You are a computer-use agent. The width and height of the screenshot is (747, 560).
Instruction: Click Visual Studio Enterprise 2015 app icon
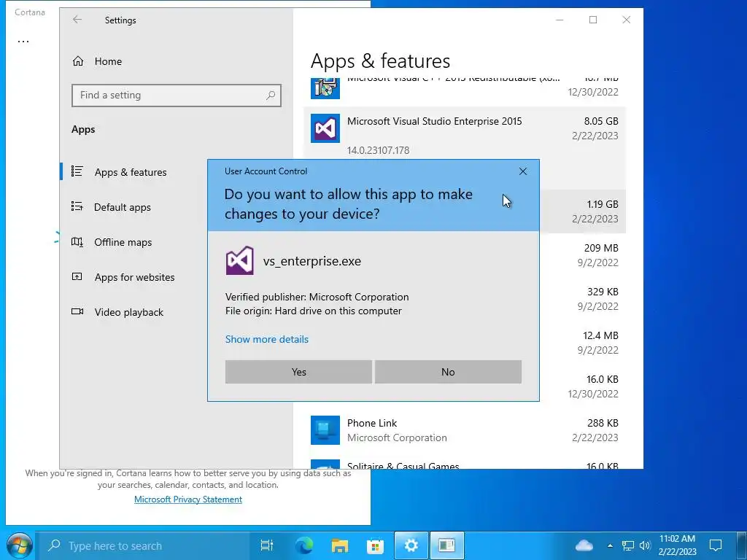(325, 128)
